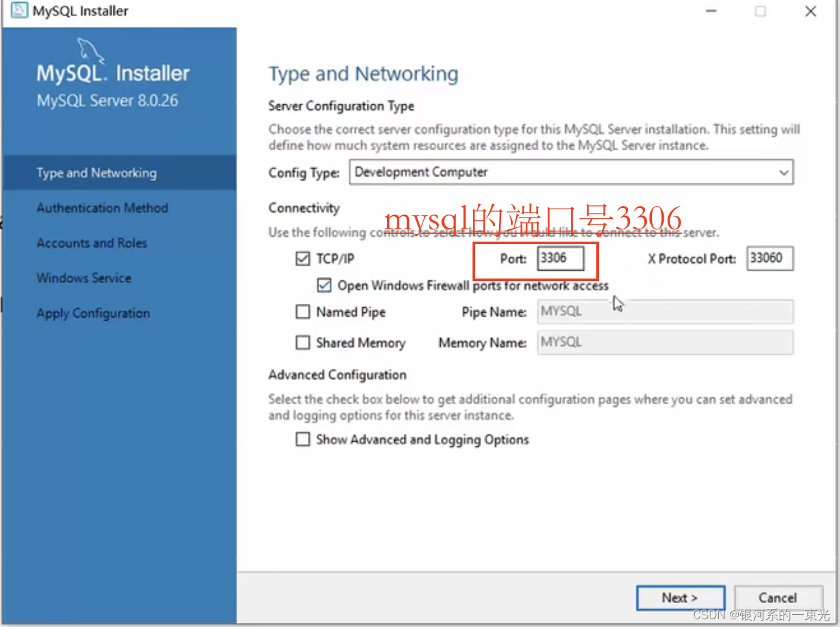840x627 pixels.
Task: Minimize the MySQL Installer window
Action: [711, 11]
